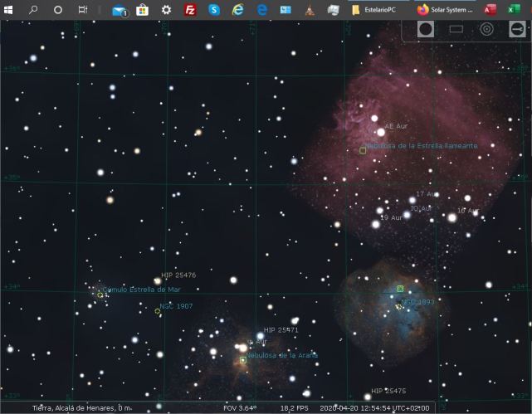
Task: Toggle the Oculars eyepiece view button
Action: 426,29
